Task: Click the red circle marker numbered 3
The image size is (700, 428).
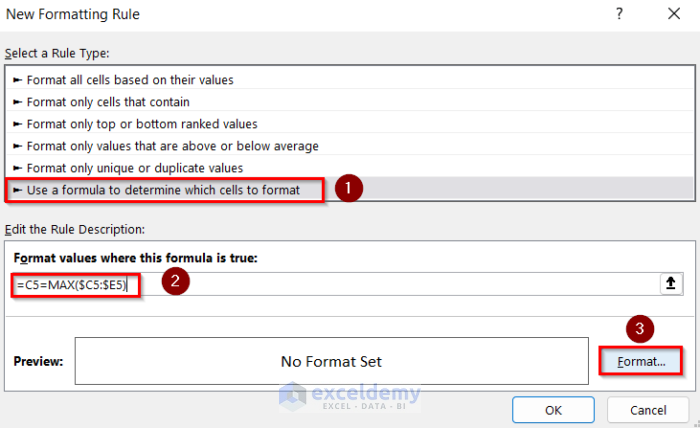Action: [x=640, y=327]
